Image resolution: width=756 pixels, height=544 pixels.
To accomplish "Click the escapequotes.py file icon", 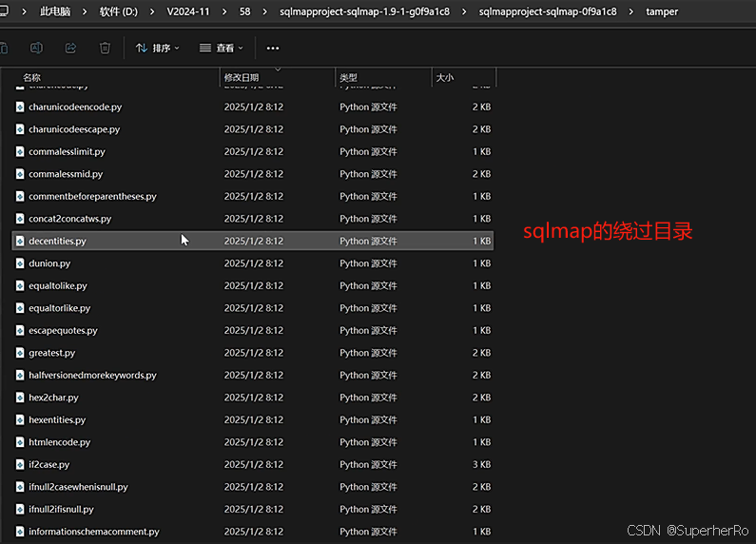I will click(20, 330).
